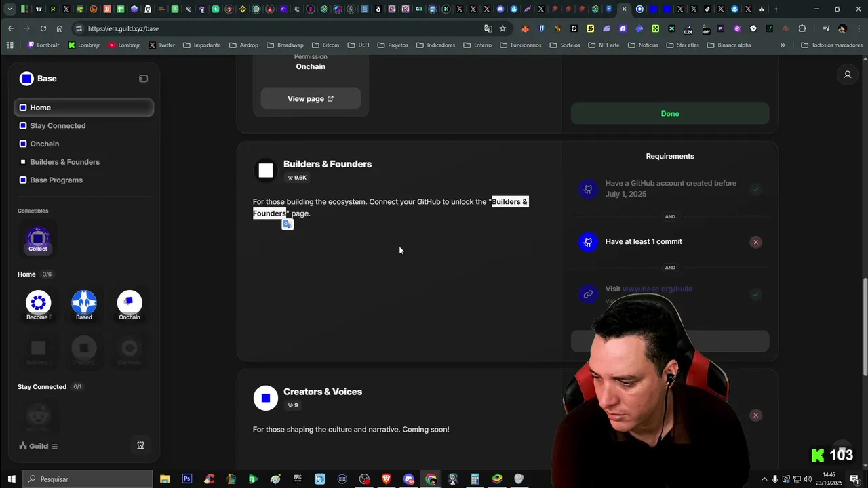
Task: Expand the hidden bookmarks chevron
Action: point(783,45)
